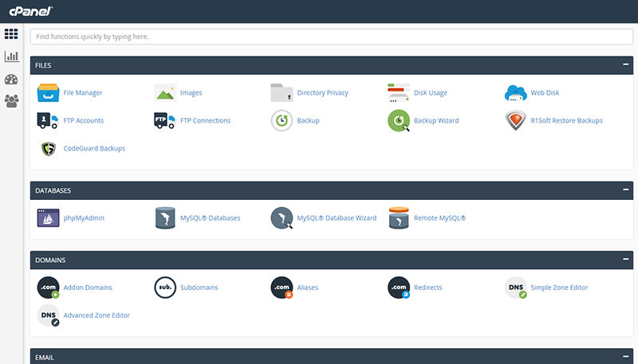The height and width of the screenshot is (364, 638).
Task: Click the Email section header title
Action: [45, 358]
